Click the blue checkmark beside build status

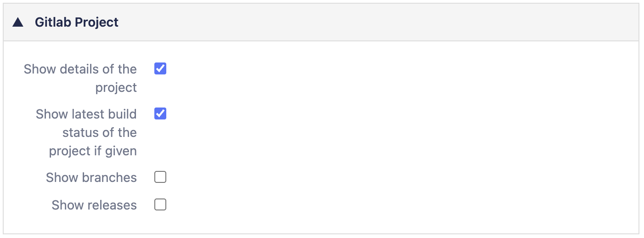click(x=160, y=113)
